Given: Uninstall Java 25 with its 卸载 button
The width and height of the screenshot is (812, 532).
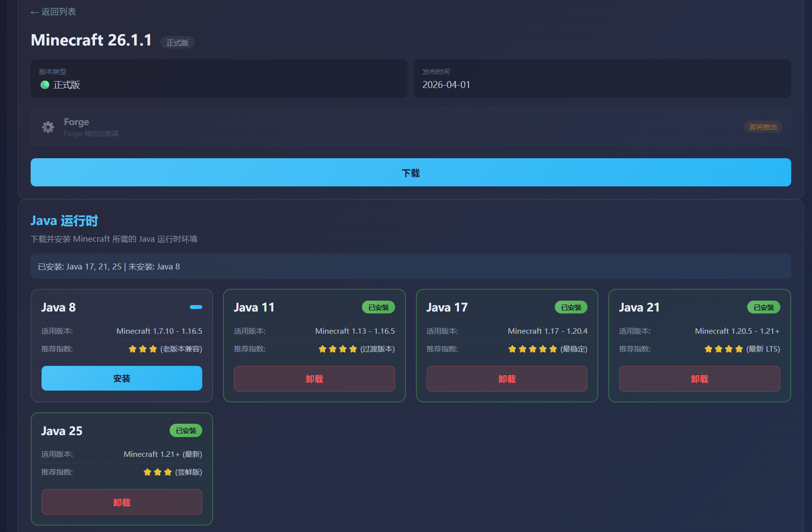Looking at the screenshot, I should point(122,502).
